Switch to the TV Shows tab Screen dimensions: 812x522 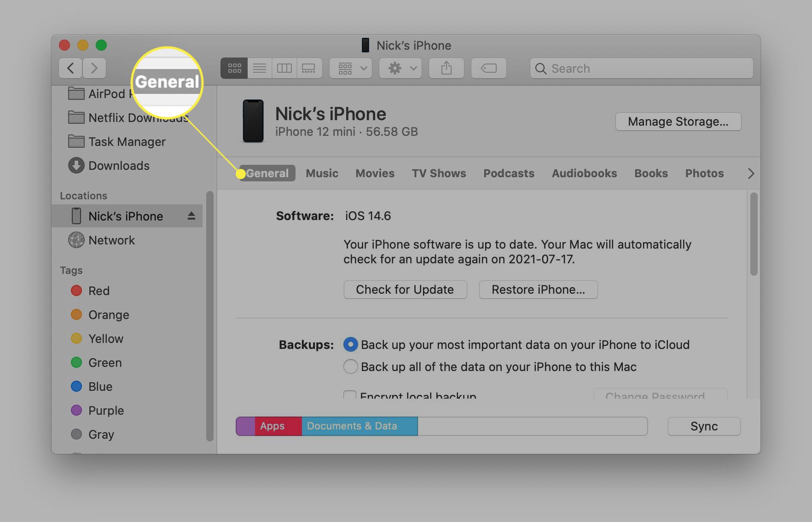click(x=439, y=173)
